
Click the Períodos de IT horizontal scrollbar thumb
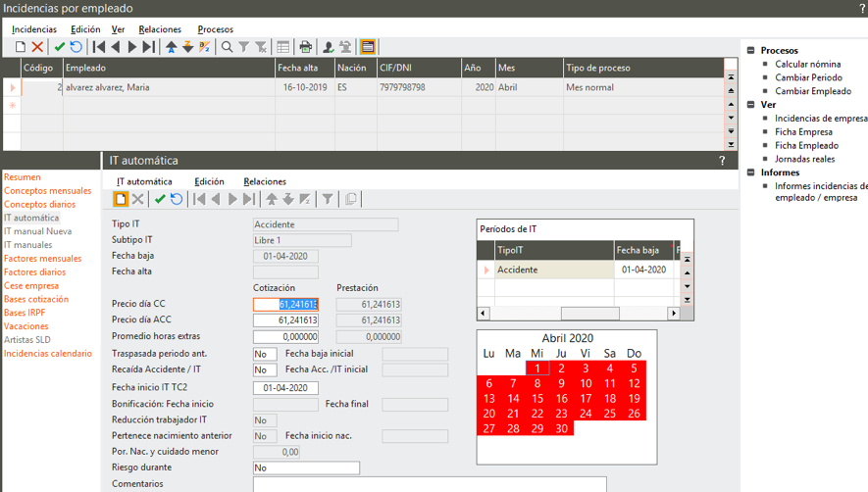590,314
